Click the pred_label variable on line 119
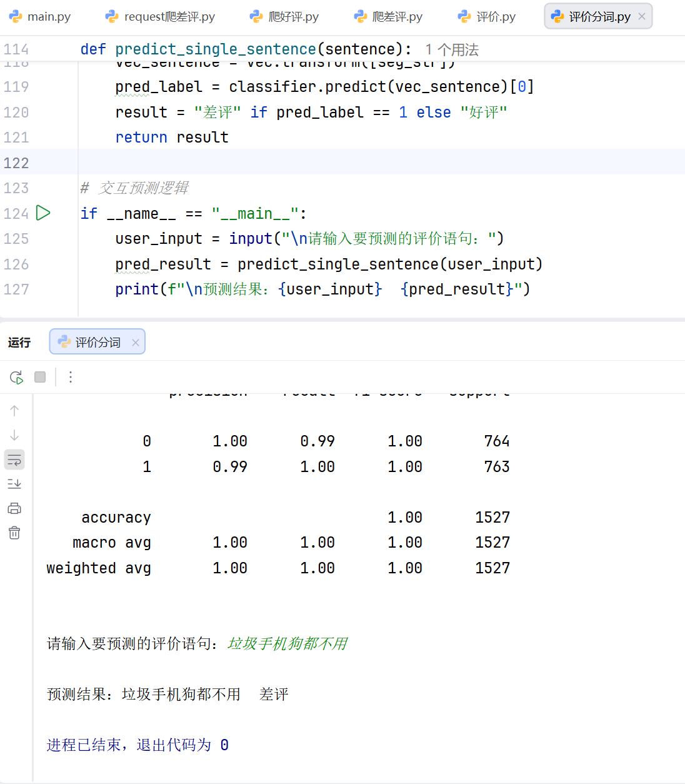The image size is (685, 784). point(159,87)
